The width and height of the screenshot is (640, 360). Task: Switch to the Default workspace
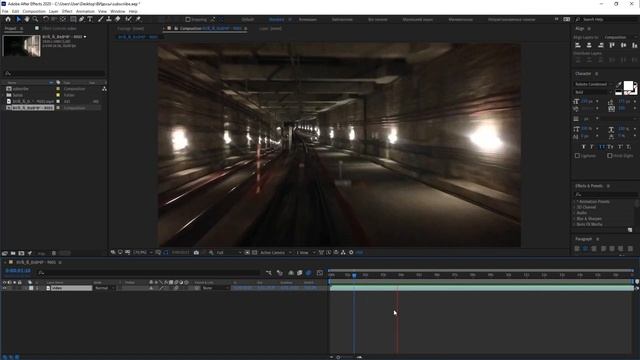247,19
